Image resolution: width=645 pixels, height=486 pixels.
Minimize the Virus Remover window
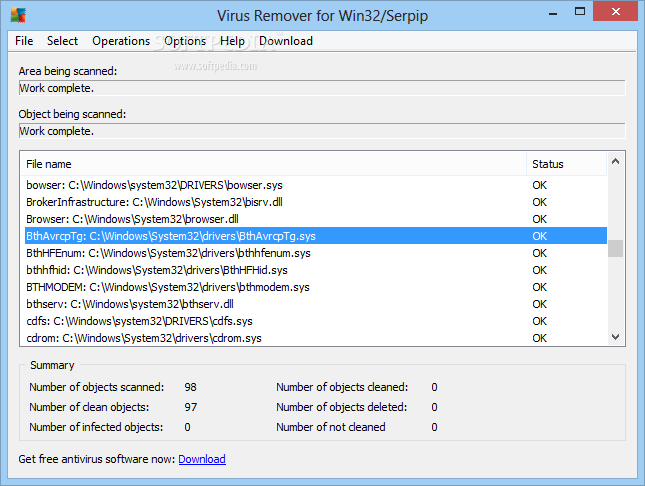pos(553,12)
